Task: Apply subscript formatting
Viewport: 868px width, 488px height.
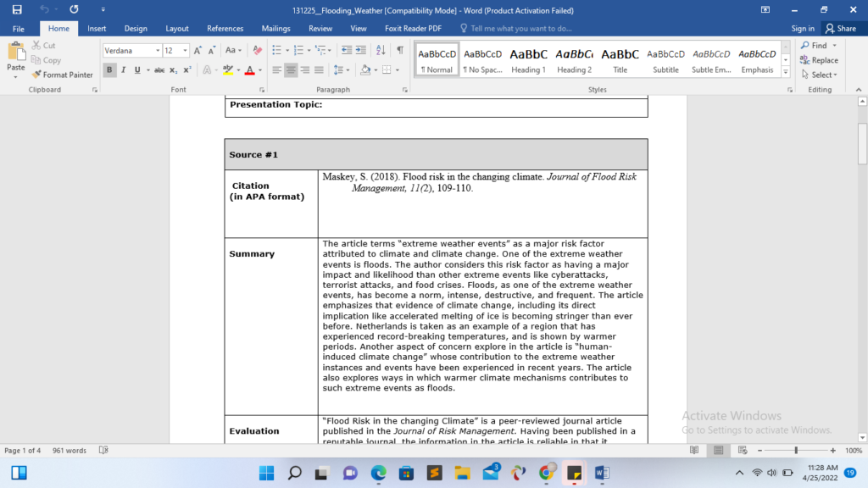Action: [x=173, y=69]
